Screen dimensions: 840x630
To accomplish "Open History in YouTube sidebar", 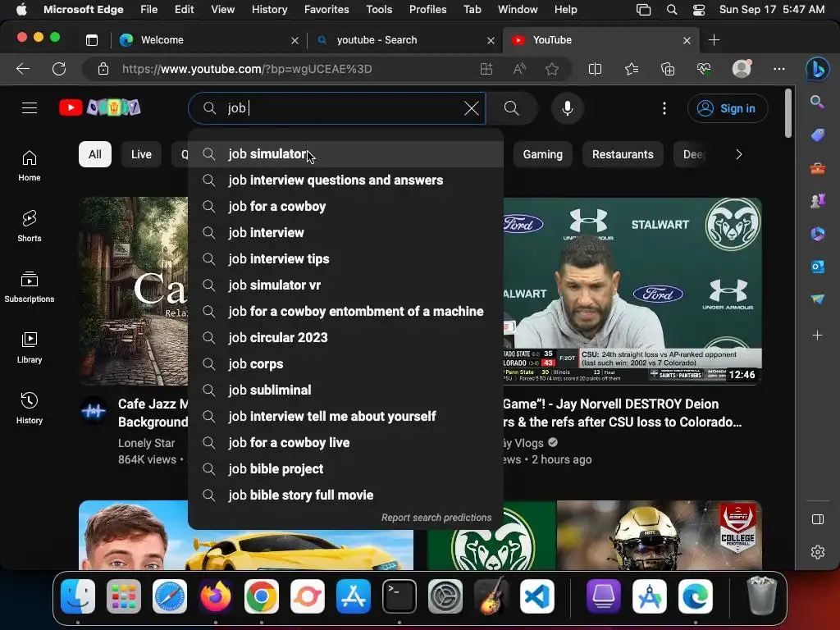I will point(30,409).
